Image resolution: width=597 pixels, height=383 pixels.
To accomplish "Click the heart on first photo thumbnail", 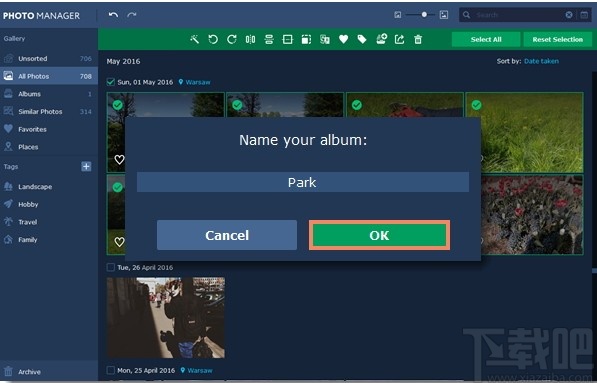I will (119, 160).
